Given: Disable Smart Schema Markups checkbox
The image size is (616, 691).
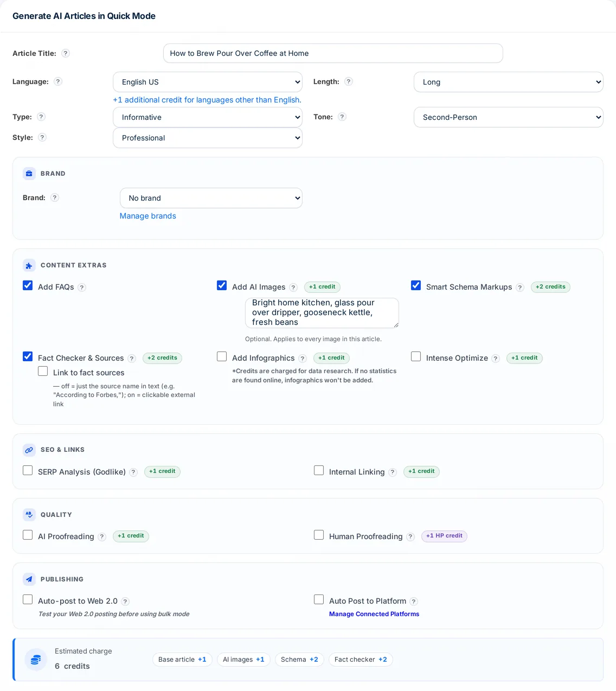Looking at the screenshot, I should [x=416, y=285].
